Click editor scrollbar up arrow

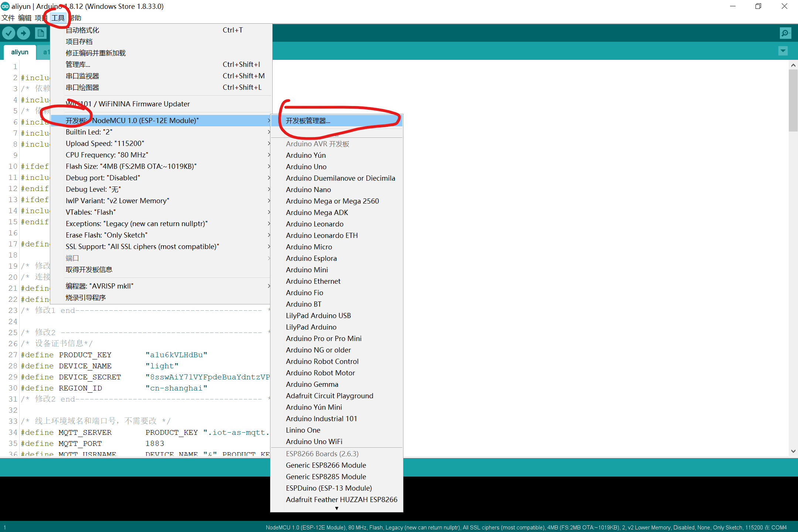tap(793, 65)
